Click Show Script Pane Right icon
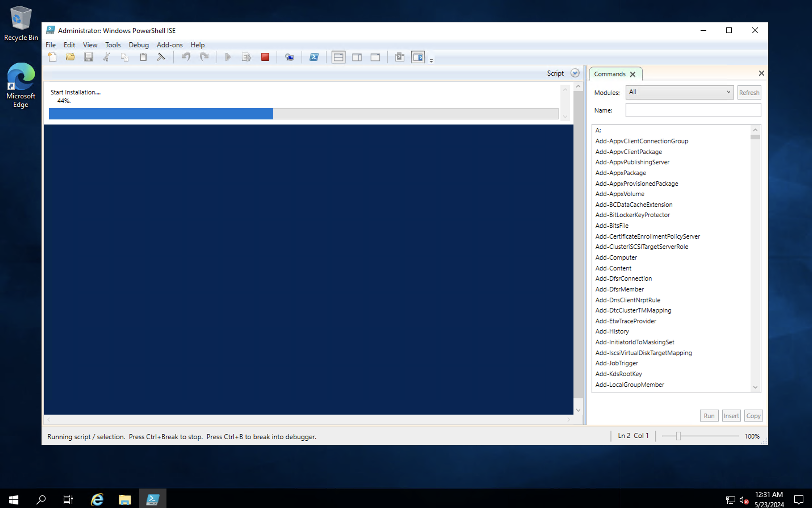This screenshot has height=508, width=812. [x=357, y=57]
